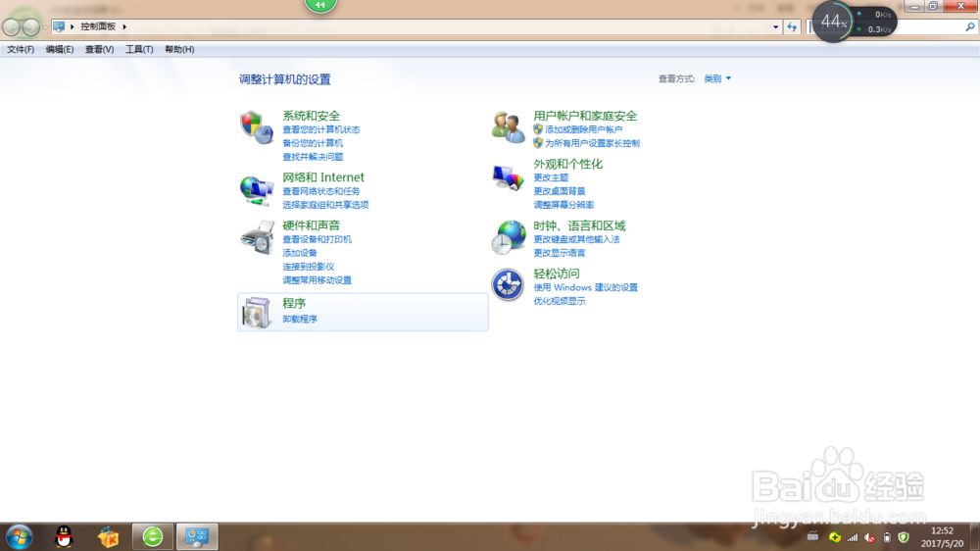Click the keyboard input tray icon
The height and width of the screenshot is (551, 980).
812,536
